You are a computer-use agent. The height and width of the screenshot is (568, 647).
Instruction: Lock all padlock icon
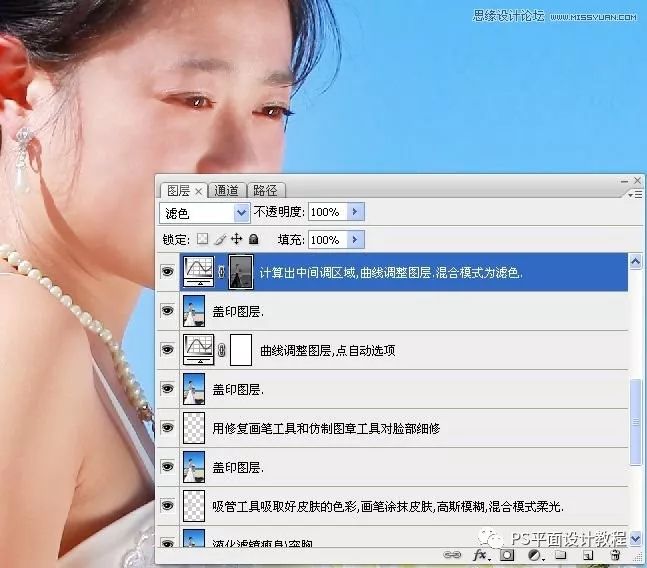coord(254,239)
